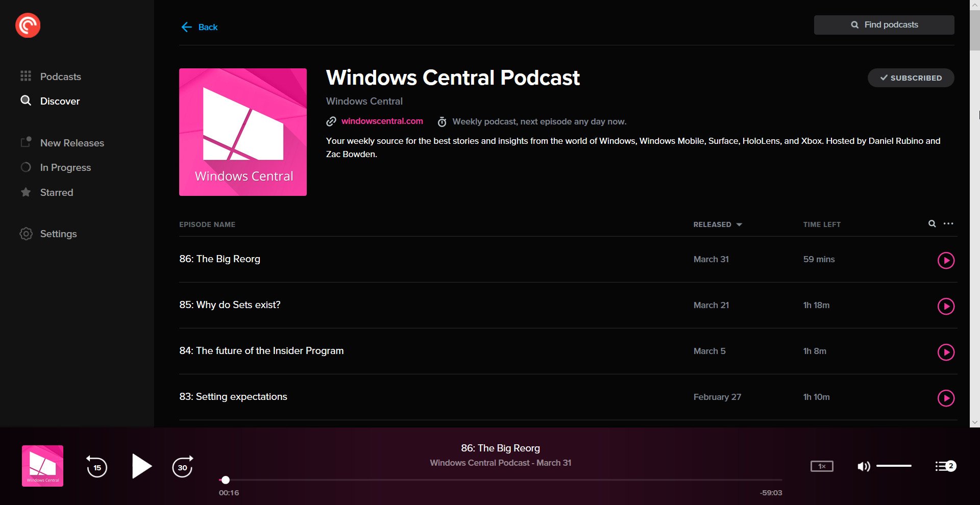
Task: Skip back 15 seconds
Action: pos(96,467)
